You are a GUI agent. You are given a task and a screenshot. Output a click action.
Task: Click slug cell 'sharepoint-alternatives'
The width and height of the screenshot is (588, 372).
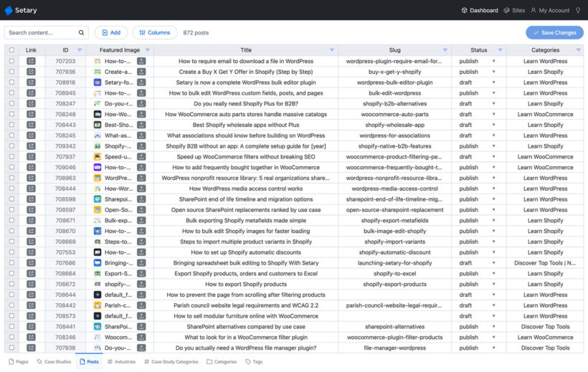pos(395,327)
